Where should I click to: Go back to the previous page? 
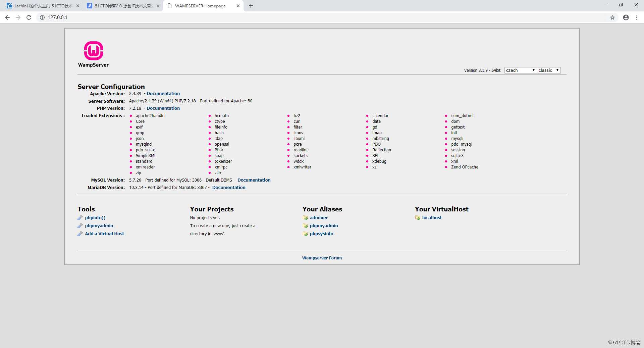[x=7, y=17]
